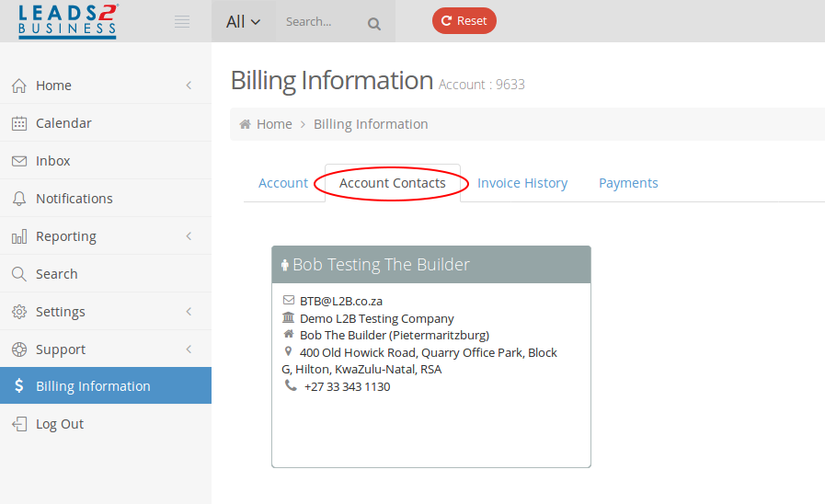Click Billing Information breadcrumb text
Viewport: 825px width, 504px height.
tap(371, 124)
